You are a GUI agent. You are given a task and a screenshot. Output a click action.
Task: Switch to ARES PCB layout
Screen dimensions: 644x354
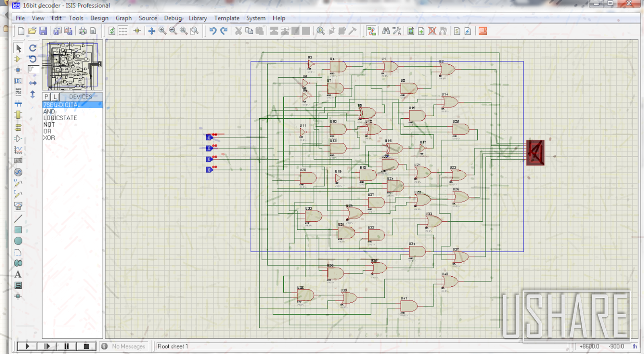483,31
